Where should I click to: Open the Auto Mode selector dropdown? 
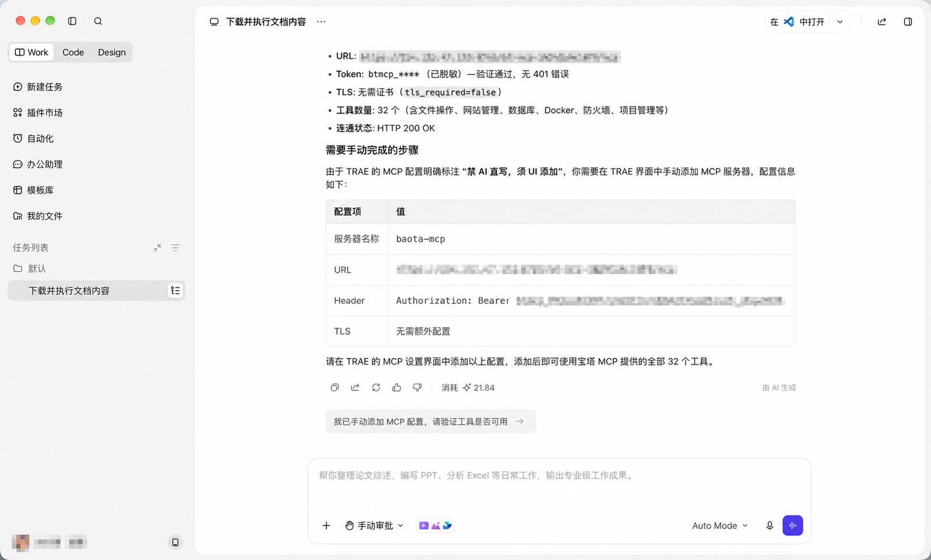click(720, 525)
